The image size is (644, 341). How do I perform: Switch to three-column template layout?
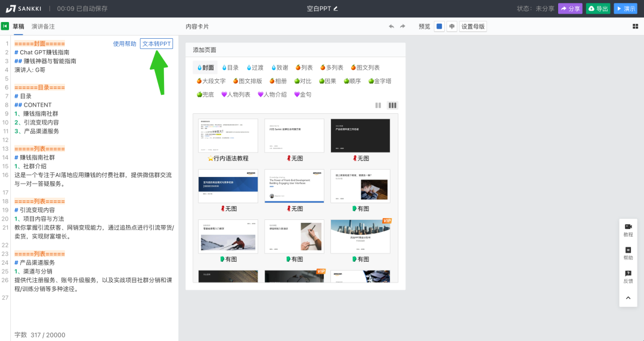(392, 105)
